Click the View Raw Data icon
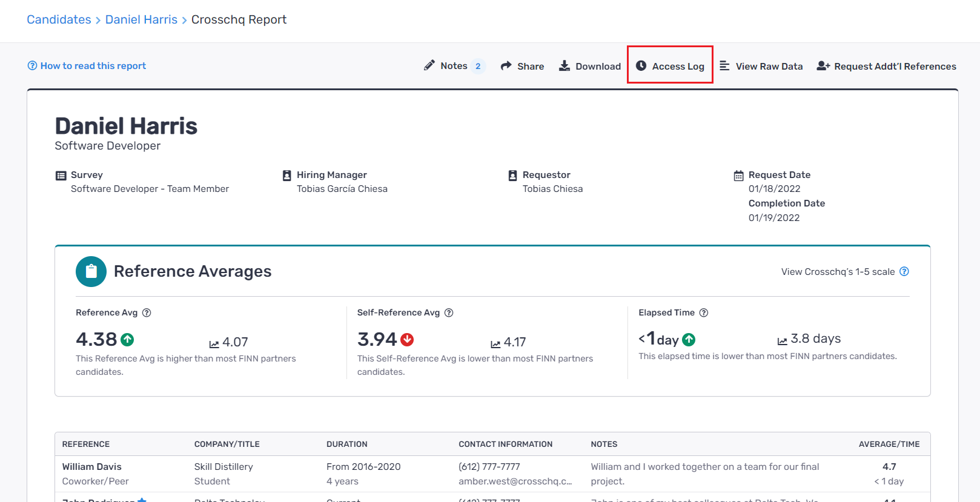The image size is (980, 502). point(724,65)
